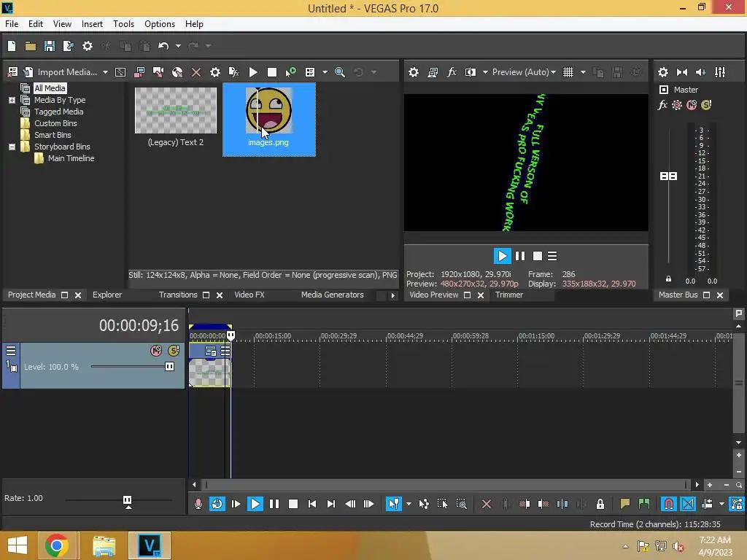Image resolution: width=747 pixels, height=560 pixels.
Task: Toggle snapping magnet icon
Action: tap(668, 504)
